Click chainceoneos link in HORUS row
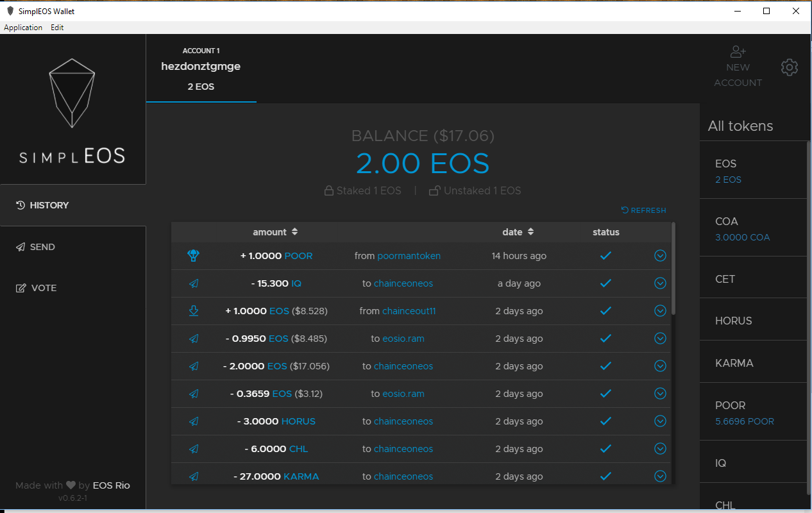The width and height of the screenshot is (812, 513). coord(403,421)
